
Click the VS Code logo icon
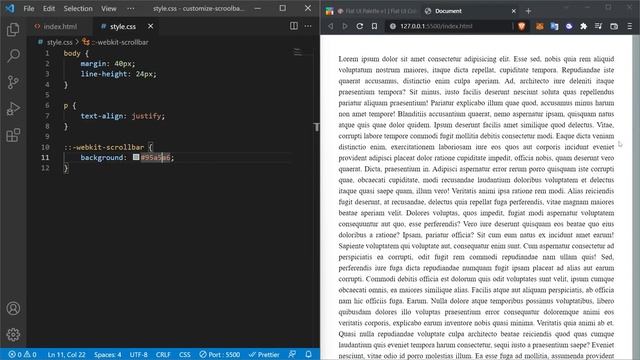(10, 8)
